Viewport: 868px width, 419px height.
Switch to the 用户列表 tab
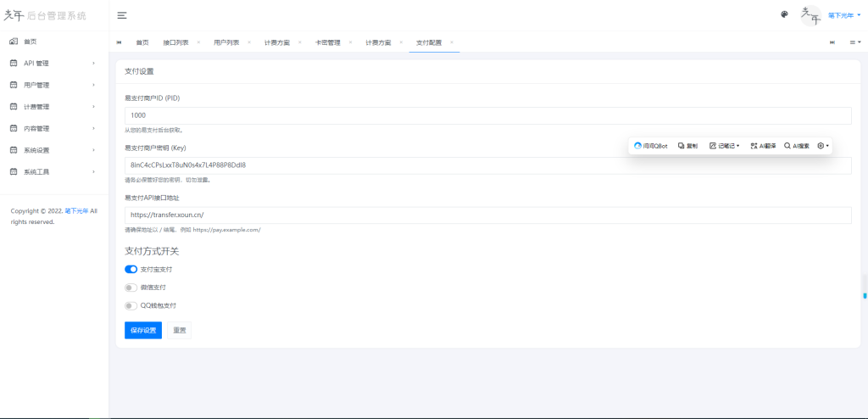click(x=225, y=42)
